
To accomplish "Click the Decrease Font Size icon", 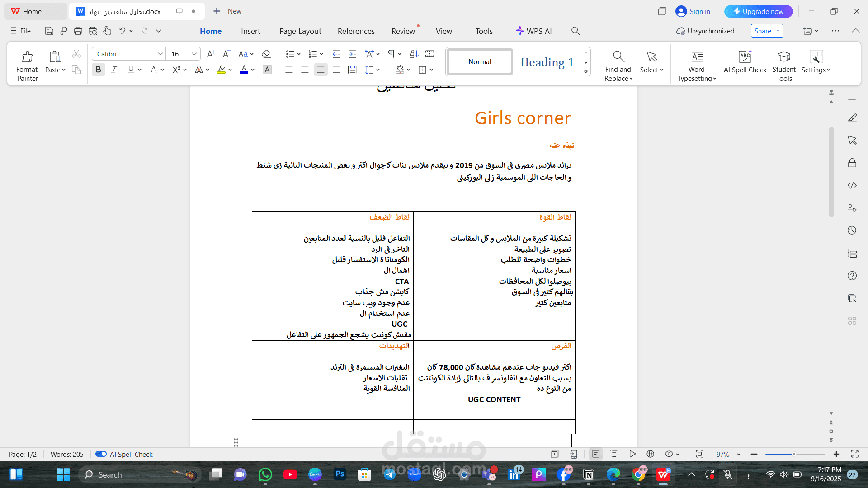I will click(x=226, y=54).
